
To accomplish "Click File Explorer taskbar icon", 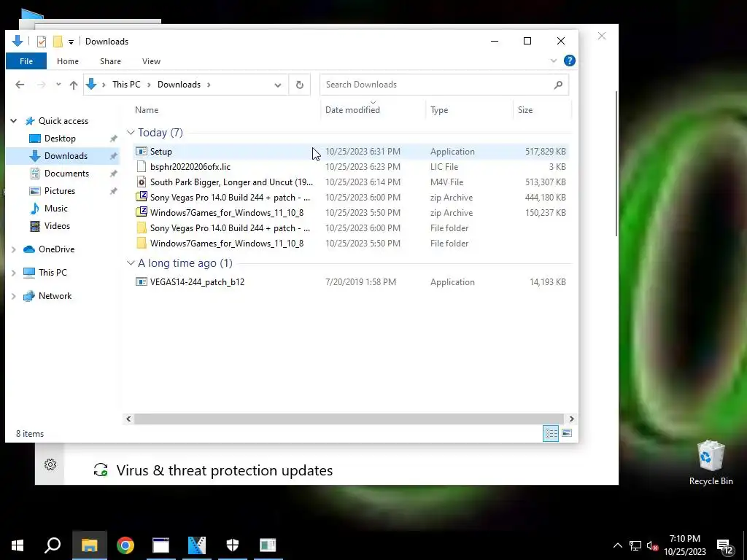I will tap(89, 545).
